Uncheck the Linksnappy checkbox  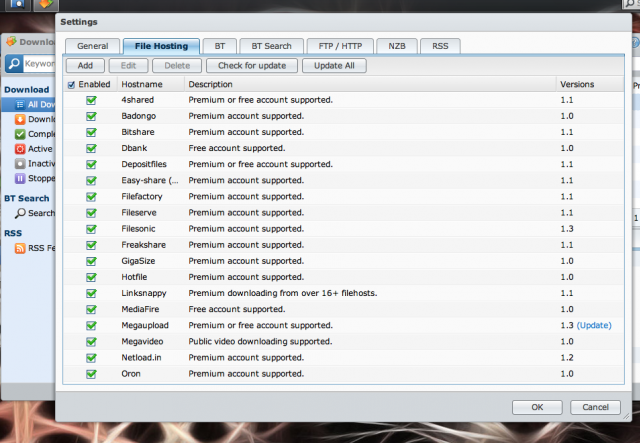point(91,293)
